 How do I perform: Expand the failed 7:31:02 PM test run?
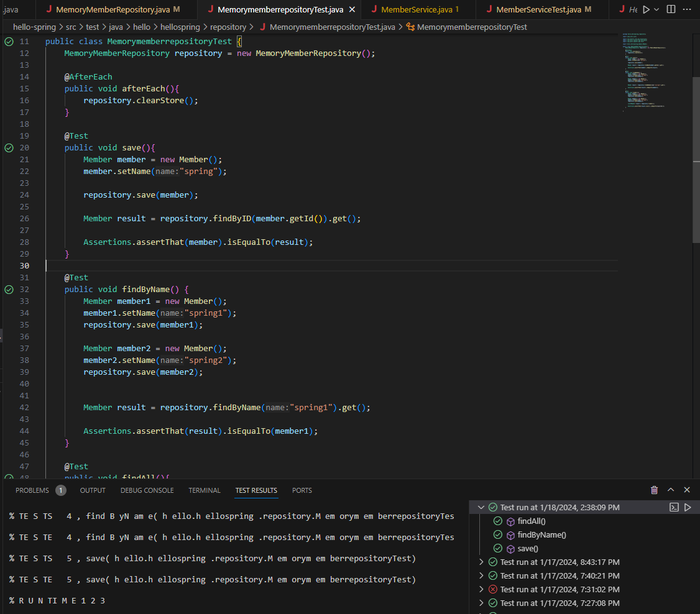481,589
